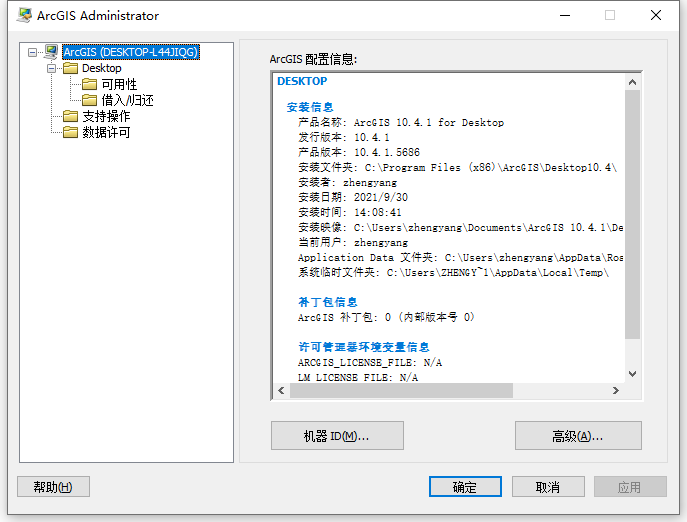Viewport: 687px width, 522px height.
Task: Click the horizontal scrollbar thumb
Action: tap(401, 390)
